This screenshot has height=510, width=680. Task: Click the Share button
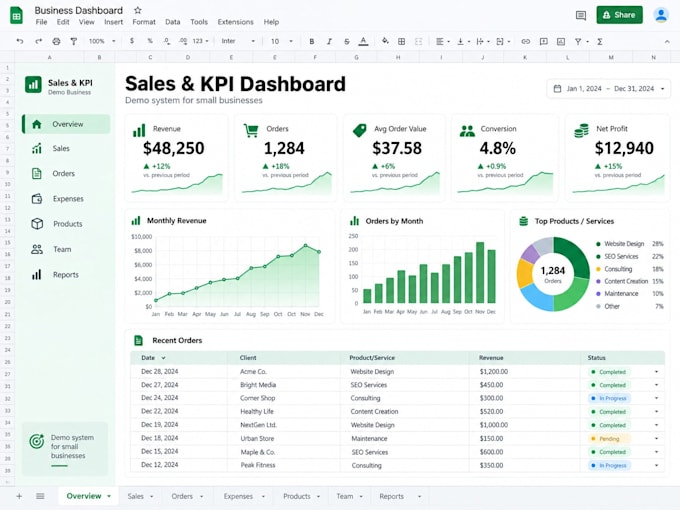tap(619, 15)
